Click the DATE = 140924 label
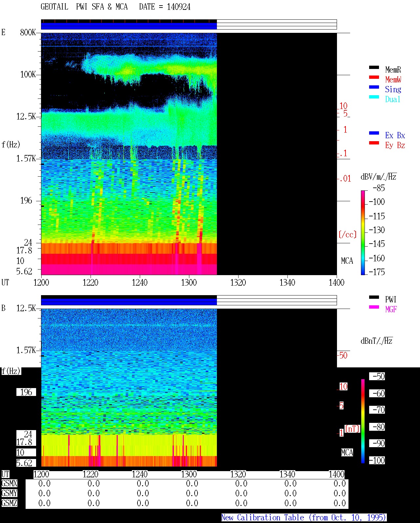The width and height of the screenshot is (420, 523). (165, 7)
